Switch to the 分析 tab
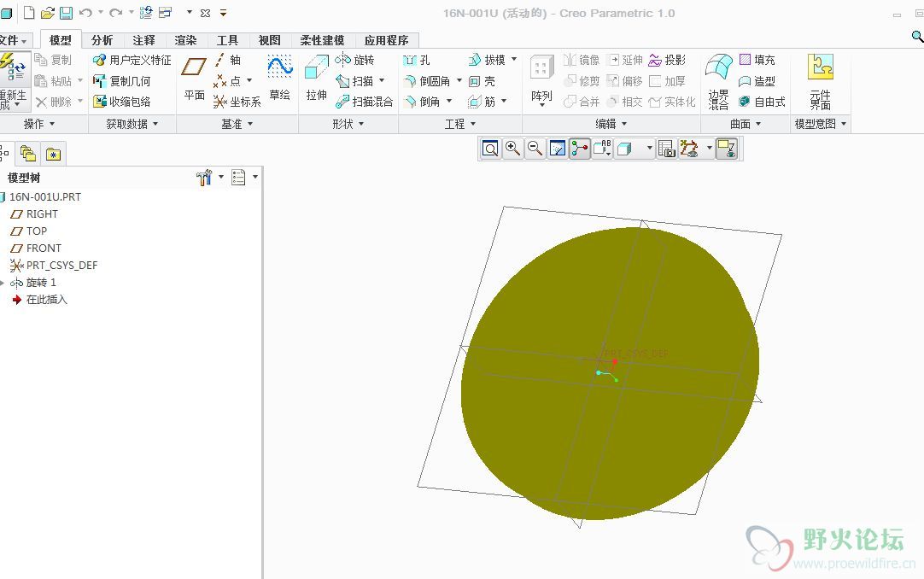Image resolution: width=924 pixels, height=579 pixels. point(102,40)
